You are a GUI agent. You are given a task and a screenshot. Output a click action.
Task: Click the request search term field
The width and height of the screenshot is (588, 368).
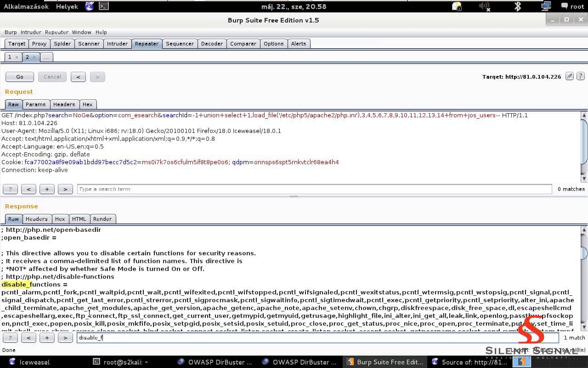point(314,189)
